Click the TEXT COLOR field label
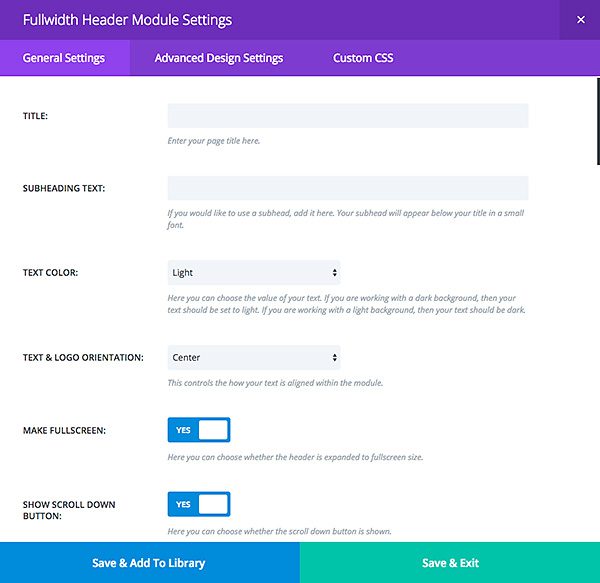Viewport: 600px width, 583px height. pyautogui.click(x=50, y=272)
